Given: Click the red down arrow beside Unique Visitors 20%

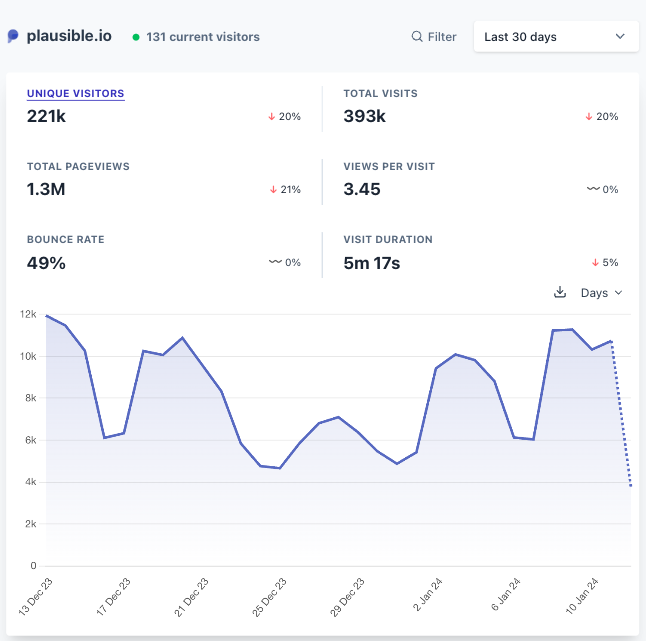Looking at the screenshot, I should coord(272,117).
